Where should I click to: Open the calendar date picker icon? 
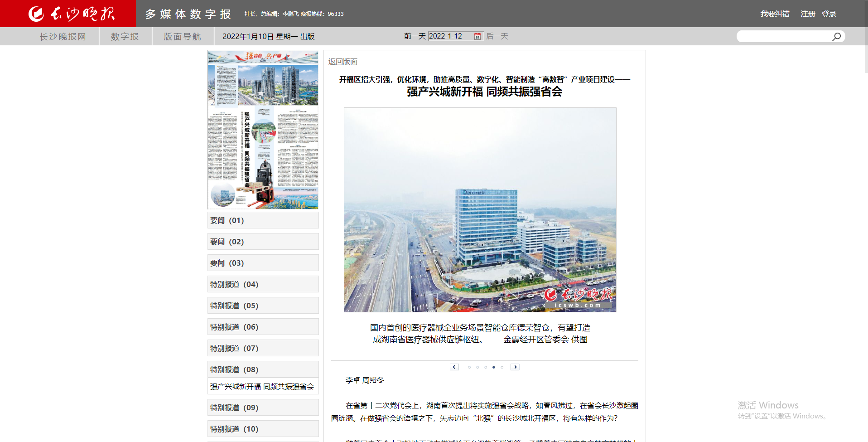477,36
